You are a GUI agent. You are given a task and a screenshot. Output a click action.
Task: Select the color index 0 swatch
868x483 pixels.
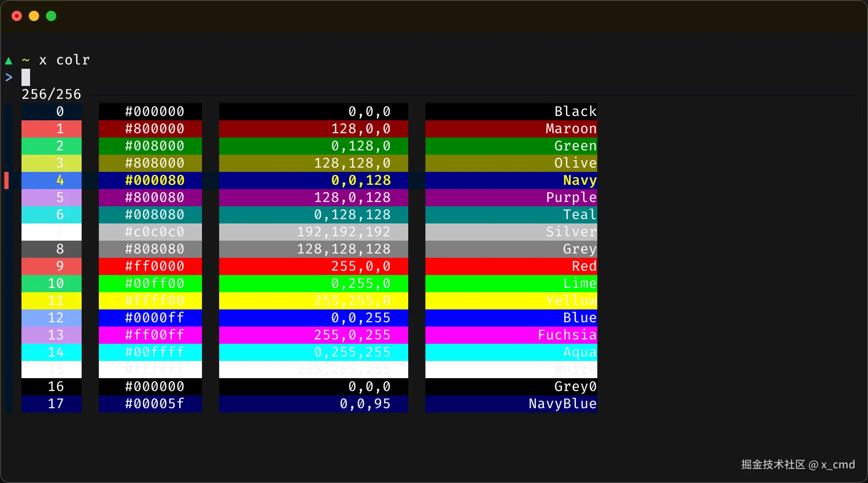[x=52, y=112]
